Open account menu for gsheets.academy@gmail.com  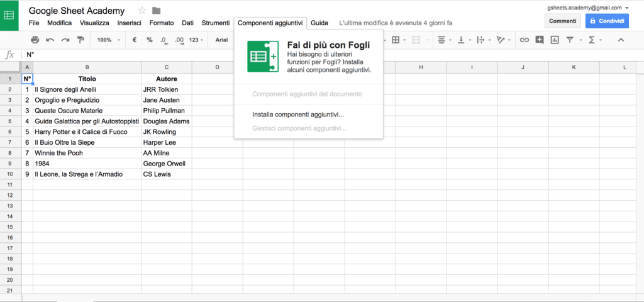pyautogui.click(x=588, y=8)
